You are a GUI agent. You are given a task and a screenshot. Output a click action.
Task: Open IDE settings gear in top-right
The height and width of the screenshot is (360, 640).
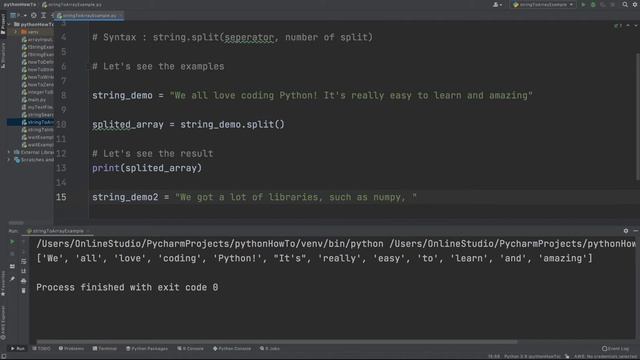(x=635, y=4)
